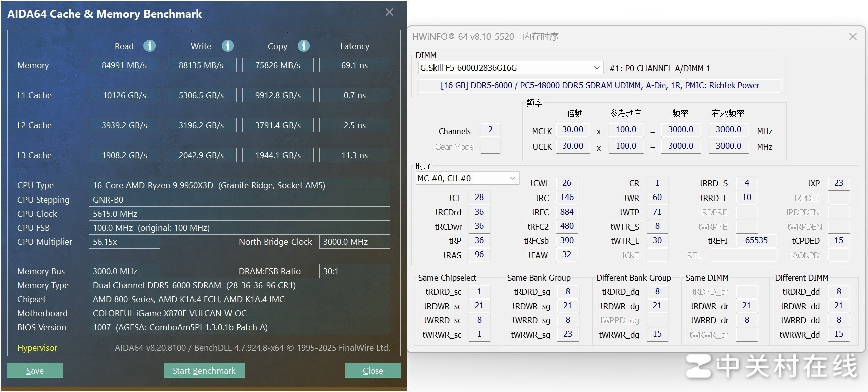Select the L1 Cache Read 10126 GB/s value

pyautogui.click(x=124, y=95)
